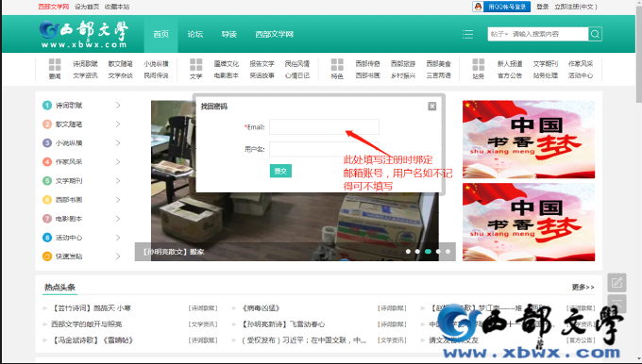Open headline 《病毒凶猛》
The image size is (642, 364).
261,308
